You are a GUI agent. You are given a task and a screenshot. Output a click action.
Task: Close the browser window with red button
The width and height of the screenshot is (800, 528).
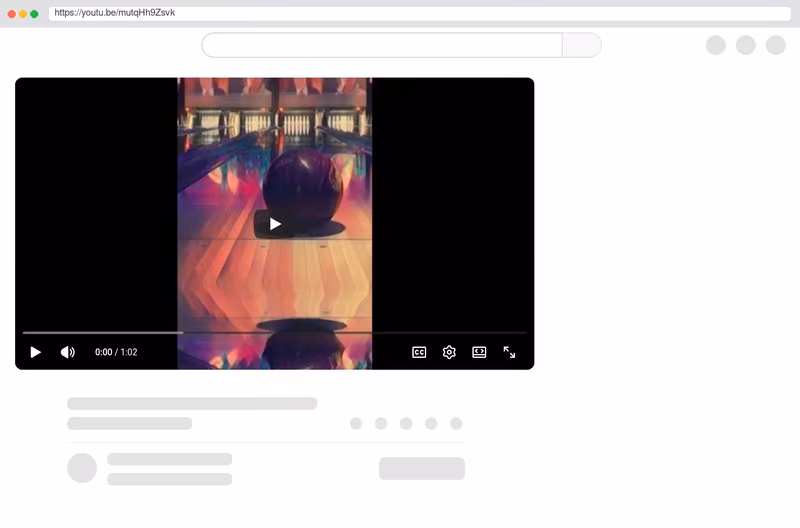click(12, 14)
